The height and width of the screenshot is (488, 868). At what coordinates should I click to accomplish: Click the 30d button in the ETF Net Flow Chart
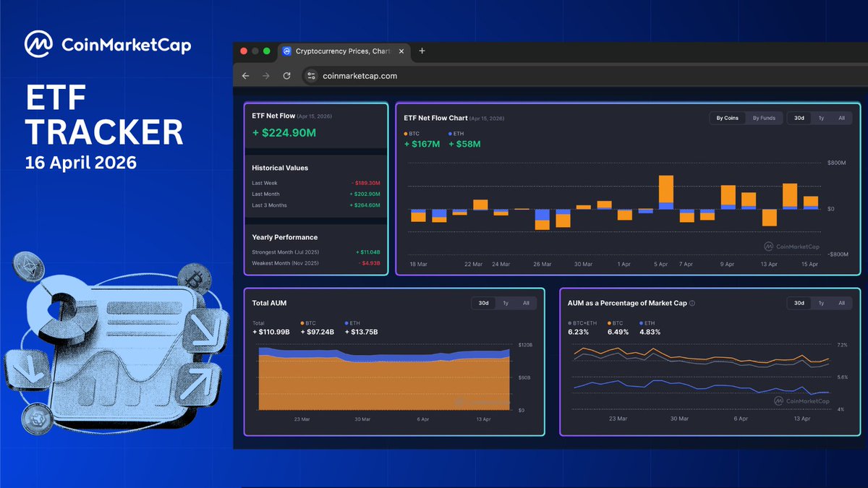pos(799,117)
